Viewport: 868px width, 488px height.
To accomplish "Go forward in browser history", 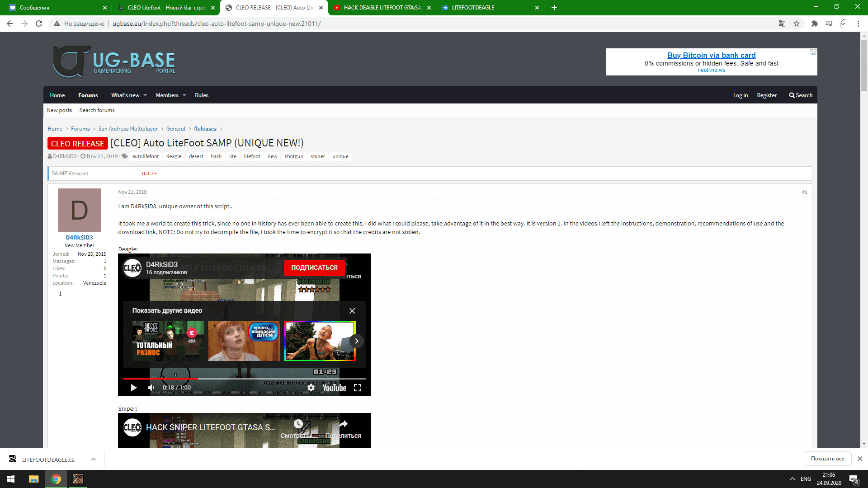I will [x=24, y=23].
